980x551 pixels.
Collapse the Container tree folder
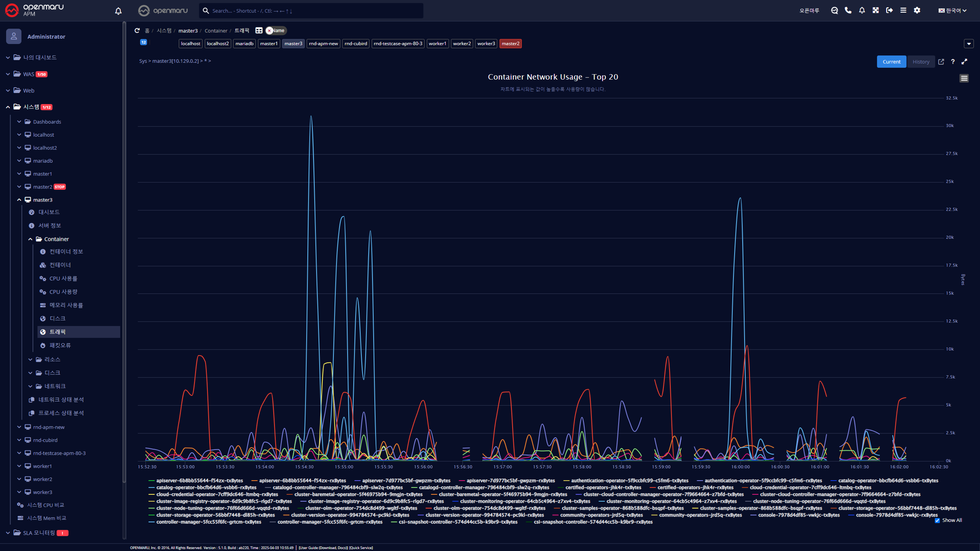[31, 239]
